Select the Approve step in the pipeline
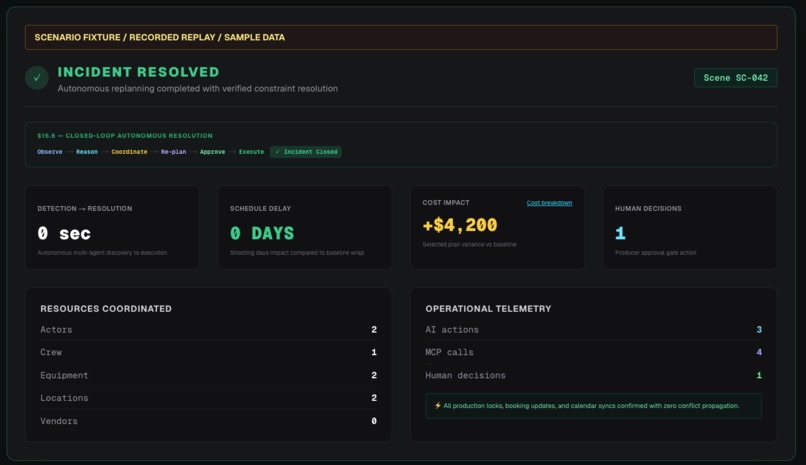Image resolution: width=806 pixels, height=465 pixels. pos(212,152)
